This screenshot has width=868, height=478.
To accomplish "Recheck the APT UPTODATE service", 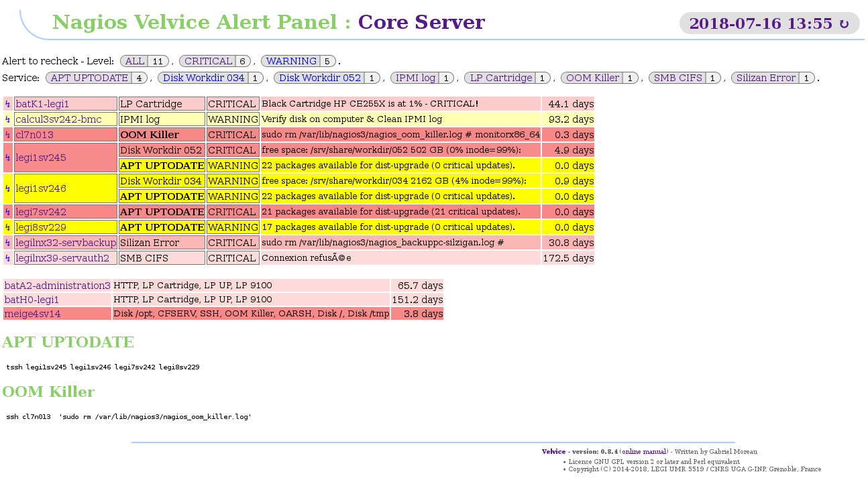I will point(89,78).
